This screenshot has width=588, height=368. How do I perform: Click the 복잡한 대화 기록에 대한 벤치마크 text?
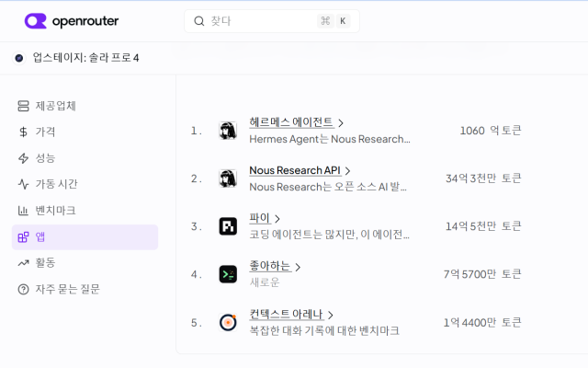[324, 330]
